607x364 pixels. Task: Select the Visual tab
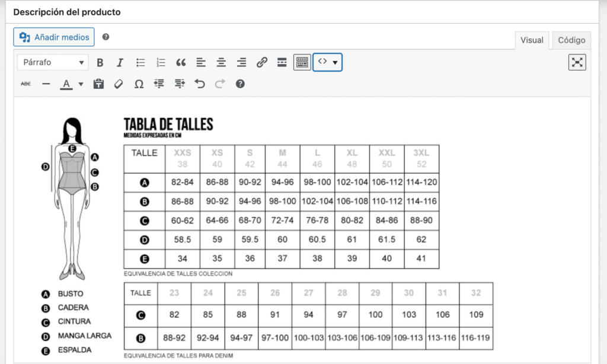coord(532,40)
